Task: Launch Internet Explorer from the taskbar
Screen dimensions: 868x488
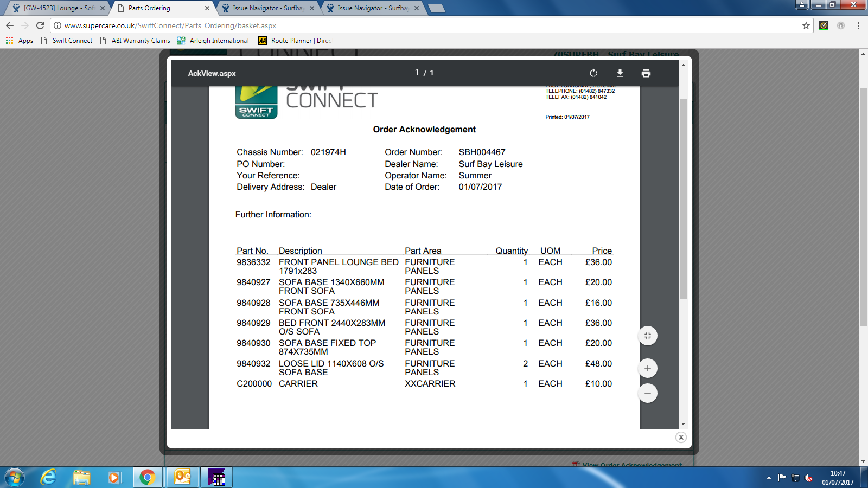Action: click(x=48, y=477)
